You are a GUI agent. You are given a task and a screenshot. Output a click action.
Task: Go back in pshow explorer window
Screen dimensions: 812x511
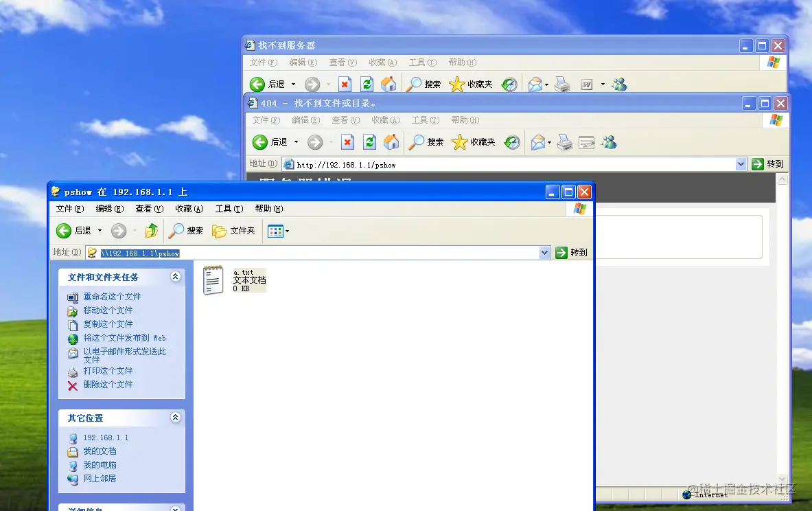(73, 231)
